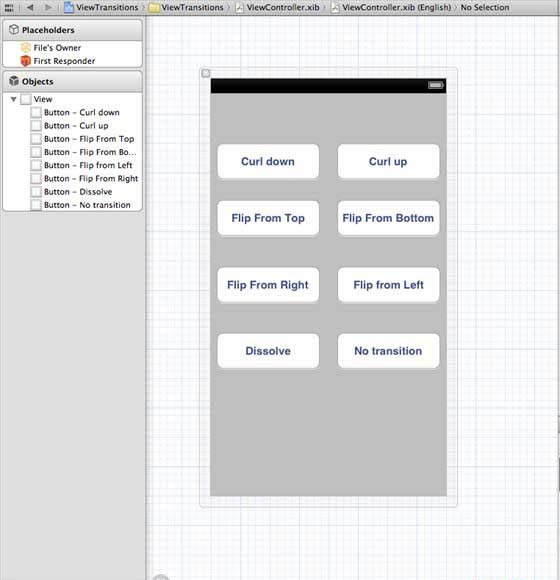This screenshot has height=580, width=560.
Task: Click the Placeholders section header
Action: coord(72,30)
